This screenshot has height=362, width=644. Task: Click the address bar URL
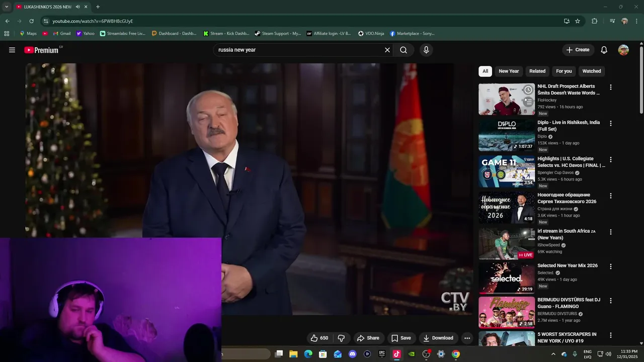coord(93,21)
